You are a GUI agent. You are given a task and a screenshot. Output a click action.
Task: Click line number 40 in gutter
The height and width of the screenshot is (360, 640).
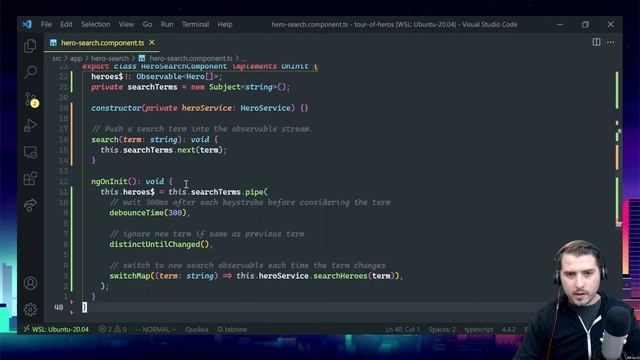point(59,307)
